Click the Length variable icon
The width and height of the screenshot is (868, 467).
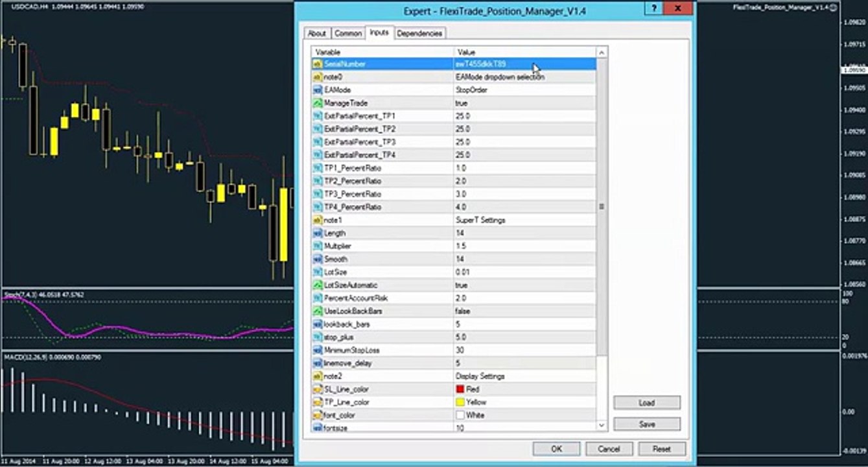318,233
